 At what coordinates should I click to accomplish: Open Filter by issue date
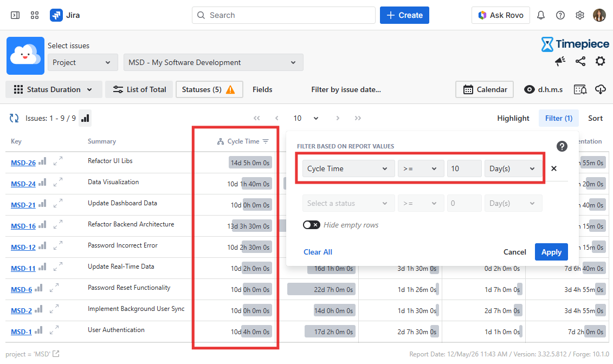point(346,89)
